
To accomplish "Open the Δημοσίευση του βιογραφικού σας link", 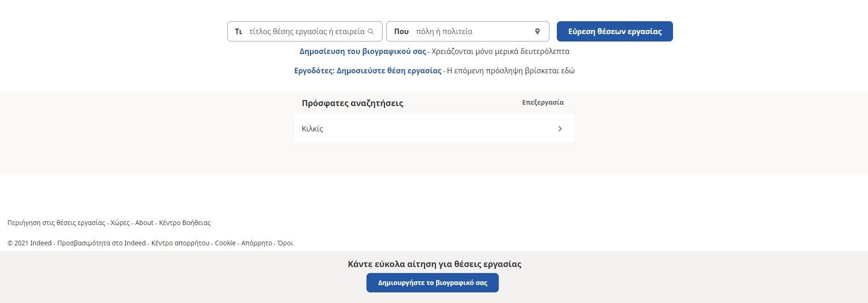I will 362,51.
